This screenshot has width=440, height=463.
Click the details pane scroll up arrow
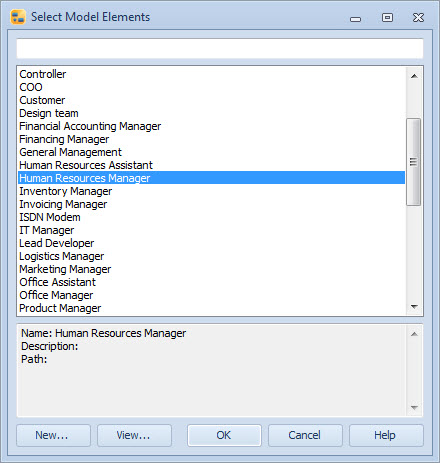414,334
